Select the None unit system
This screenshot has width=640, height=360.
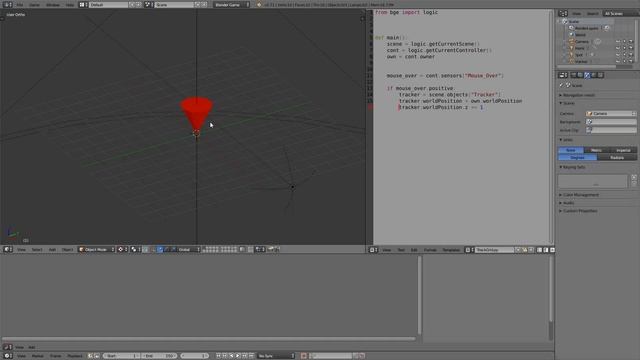point(571,150)
